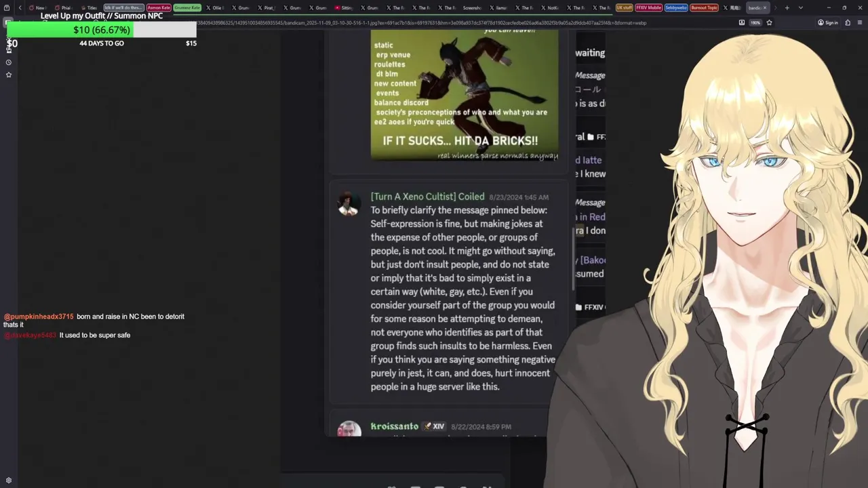
Task: Click the Discord message list scrollbar
Action: point(574,258)
